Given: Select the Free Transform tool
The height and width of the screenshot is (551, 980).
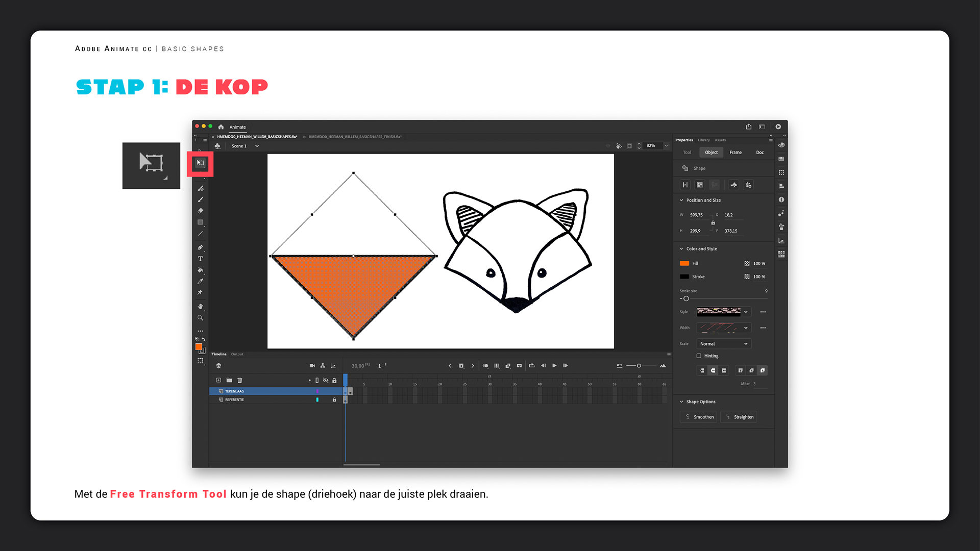Looking at the screenshot, I should [200, 163].
